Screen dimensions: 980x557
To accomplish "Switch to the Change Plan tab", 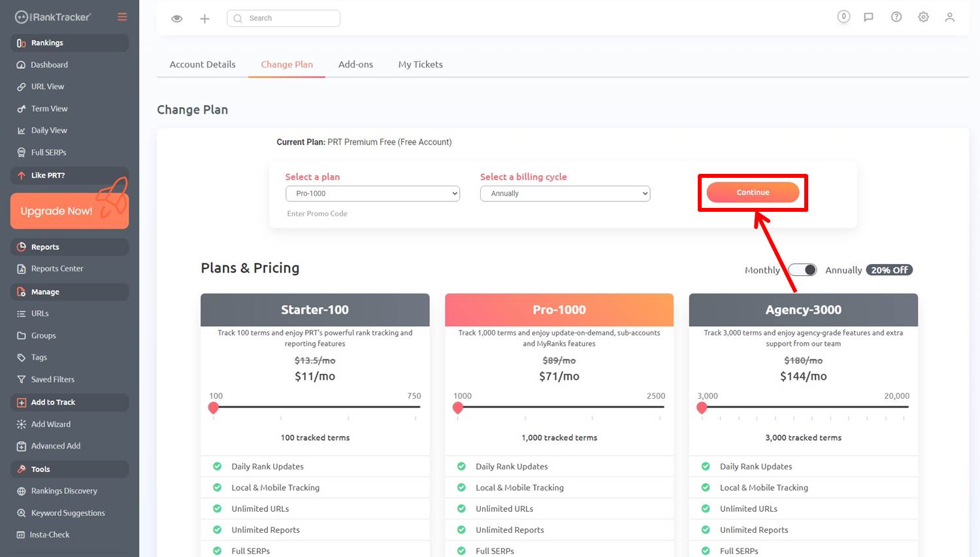I will point(287,64).
